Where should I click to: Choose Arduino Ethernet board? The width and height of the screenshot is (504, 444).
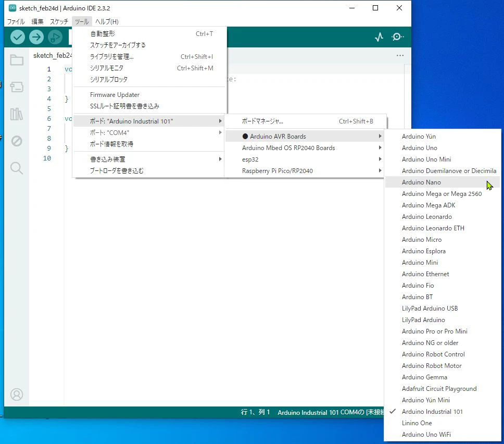443,274
